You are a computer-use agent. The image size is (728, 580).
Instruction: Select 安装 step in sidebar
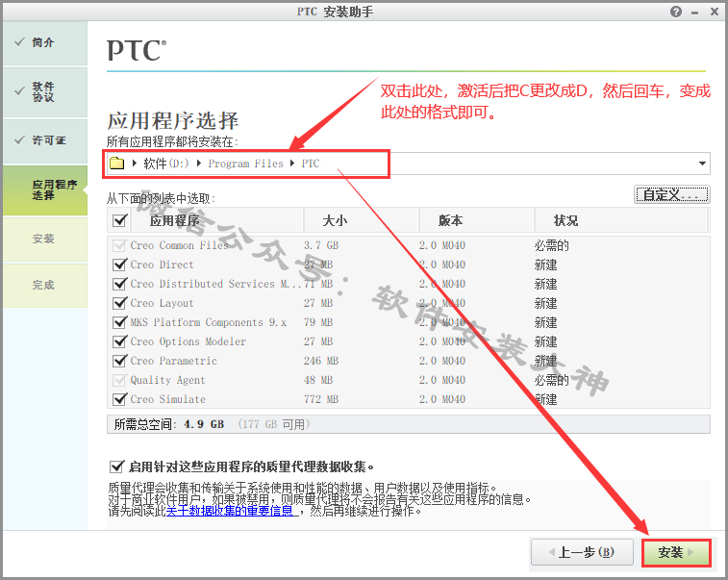(x=45, y=240)
